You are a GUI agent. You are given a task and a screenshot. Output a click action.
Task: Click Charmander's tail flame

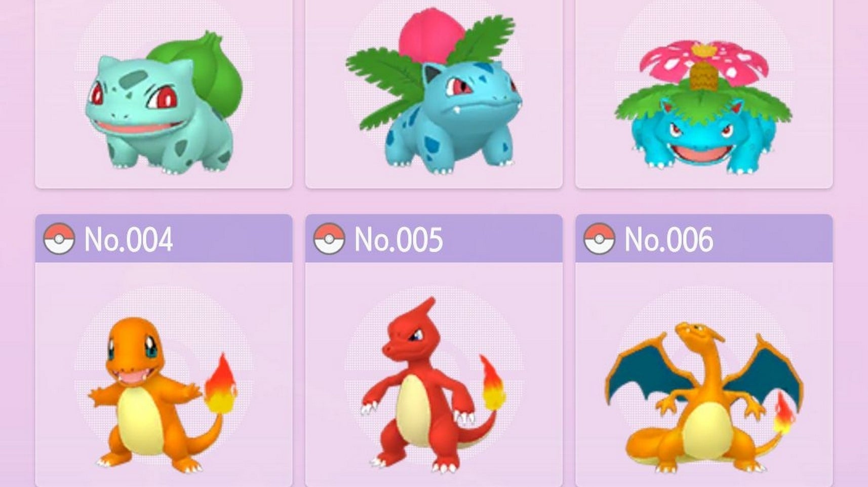[221, 384]
